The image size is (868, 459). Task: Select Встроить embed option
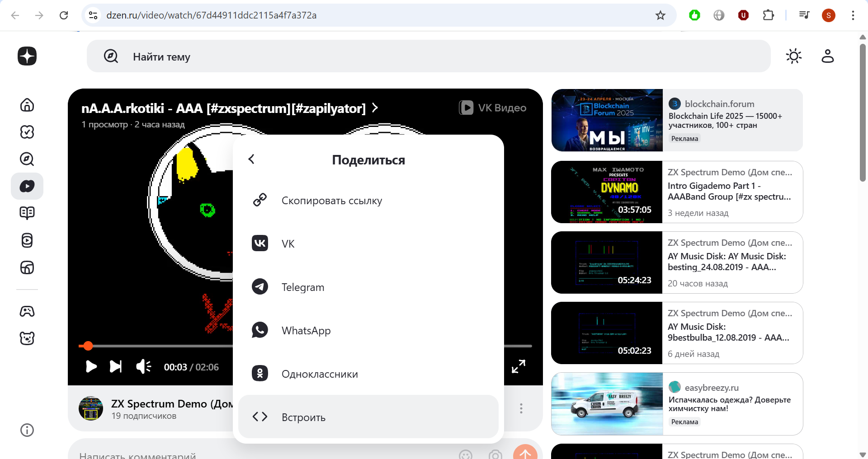click(x=368, y=417)
